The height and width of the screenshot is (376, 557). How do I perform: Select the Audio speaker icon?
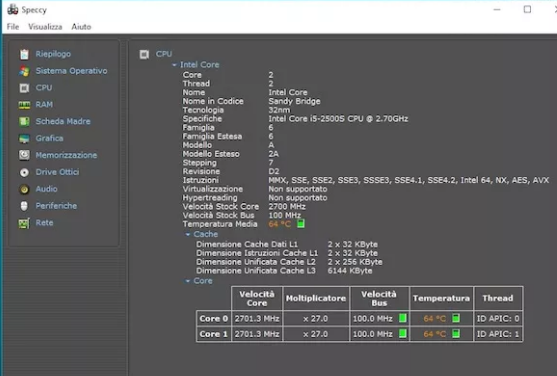[24, 189]
